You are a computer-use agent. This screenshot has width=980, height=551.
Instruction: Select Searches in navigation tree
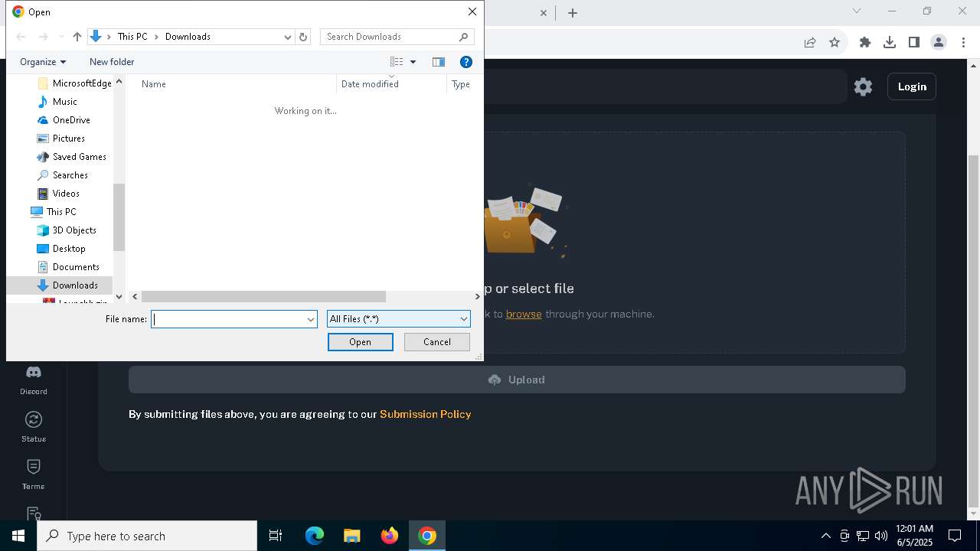(x=62, y=175)
